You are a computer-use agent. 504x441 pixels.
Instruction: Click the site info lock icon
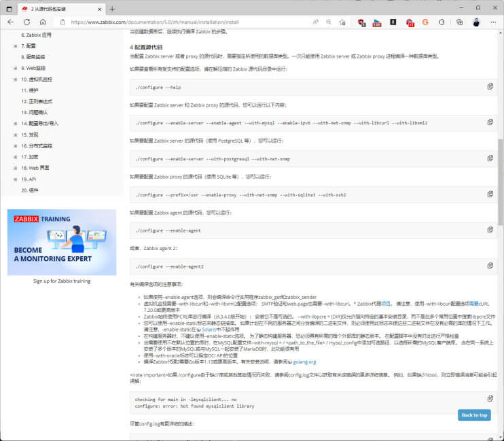[x=62, y=22]
